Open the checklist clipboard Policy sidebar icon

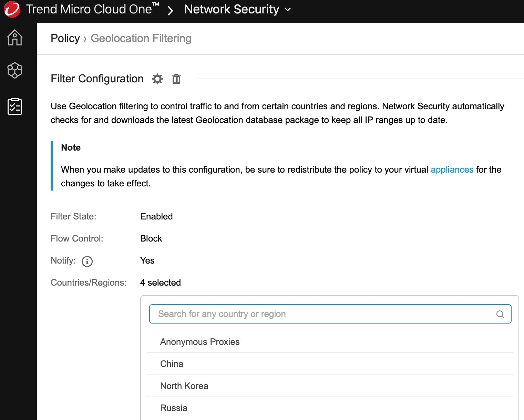(x=15, y=106)
